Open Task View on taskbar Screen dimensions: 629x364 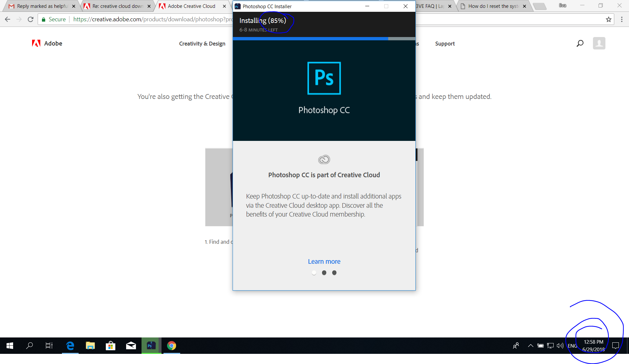tap(49, 346)
